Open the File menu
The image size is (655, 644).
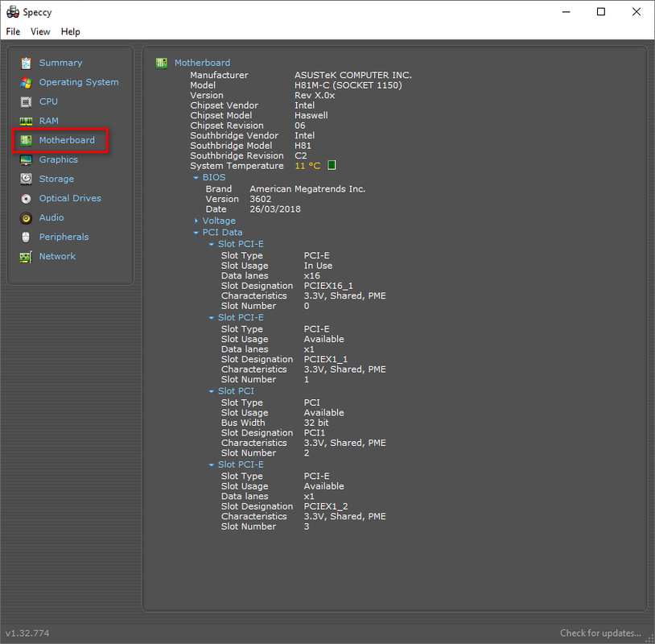pos(13,31)
